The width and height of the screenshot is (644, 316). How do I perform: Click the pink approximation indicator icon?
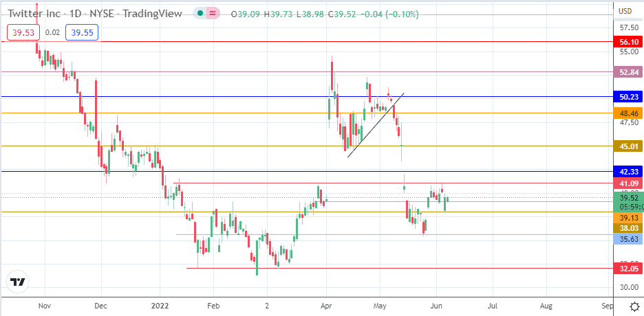click(213, 14)
